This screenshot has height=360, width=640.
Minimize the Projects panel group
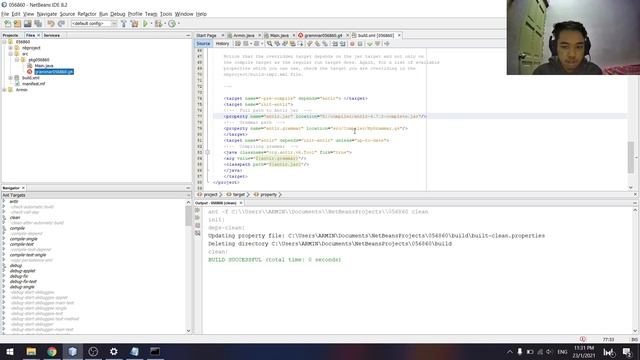[x=188, y=36]
